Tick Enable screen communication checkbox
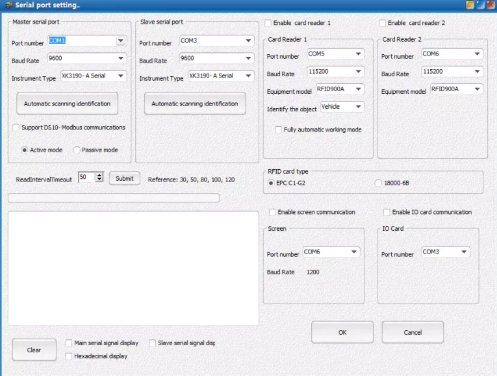 [272, 212]
